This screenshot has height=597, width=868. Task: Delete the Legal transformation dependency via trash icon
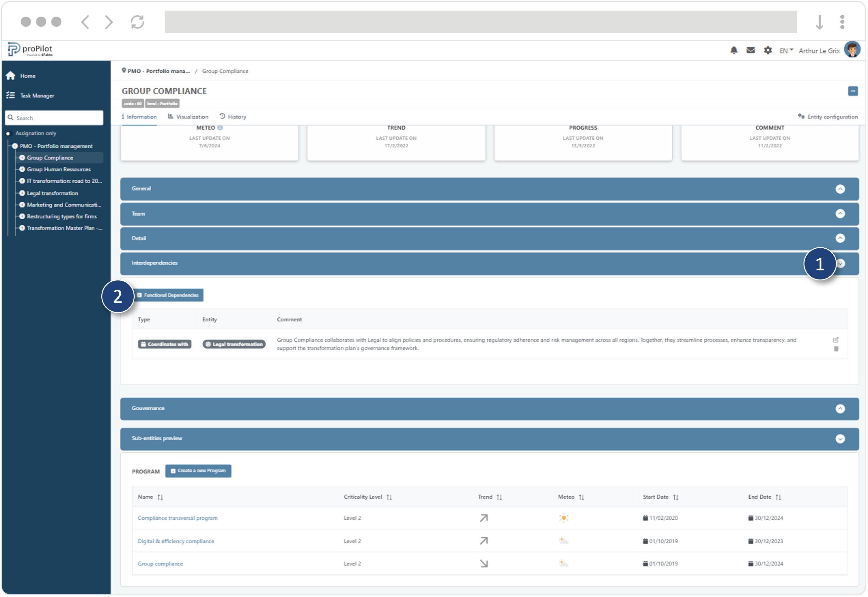click(x=836, y=349)
